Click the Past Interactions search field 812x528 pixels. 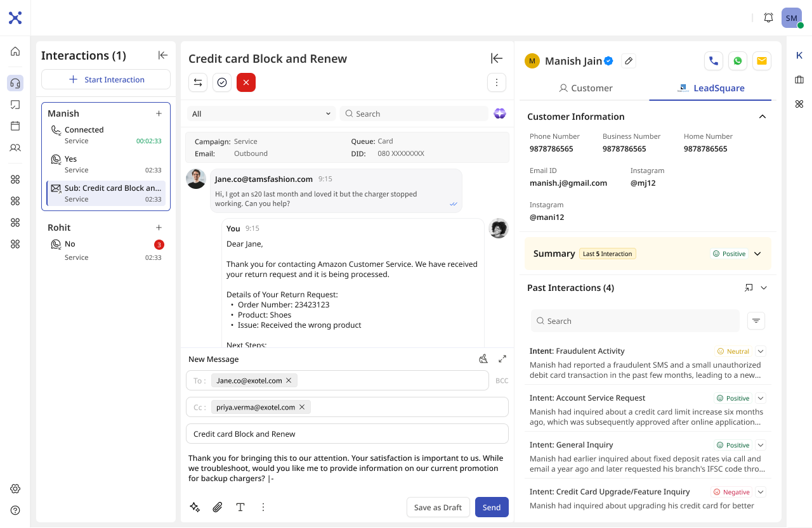[635, 321]
